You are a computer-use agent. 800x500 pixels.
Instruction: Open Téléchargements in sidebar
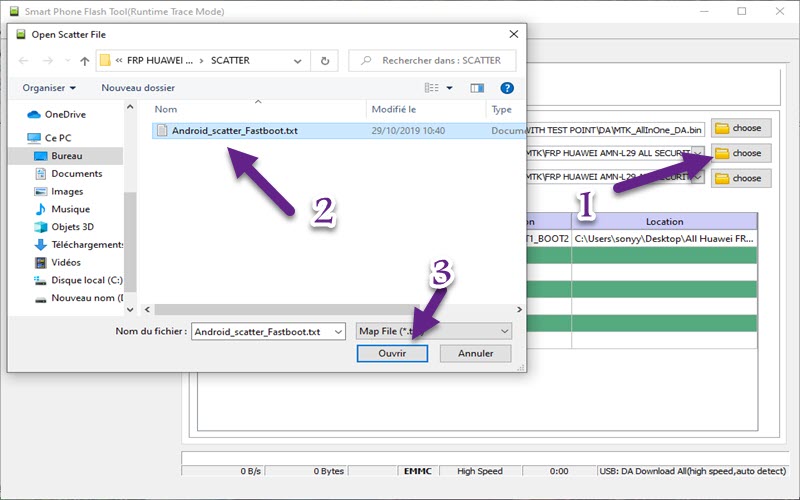(x=87, y=244)
